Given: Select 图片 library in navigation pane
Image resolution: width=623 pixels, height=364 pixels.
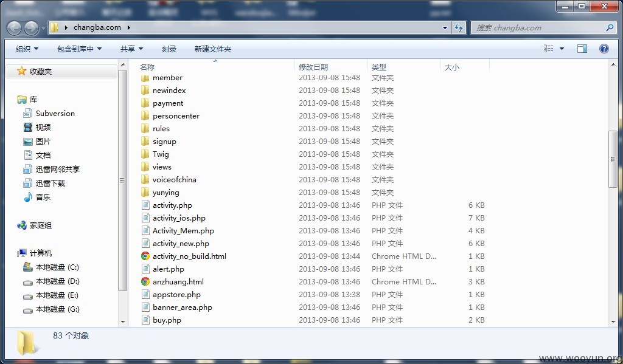Looking at the screenshot, I should click(x=43, y=142).
